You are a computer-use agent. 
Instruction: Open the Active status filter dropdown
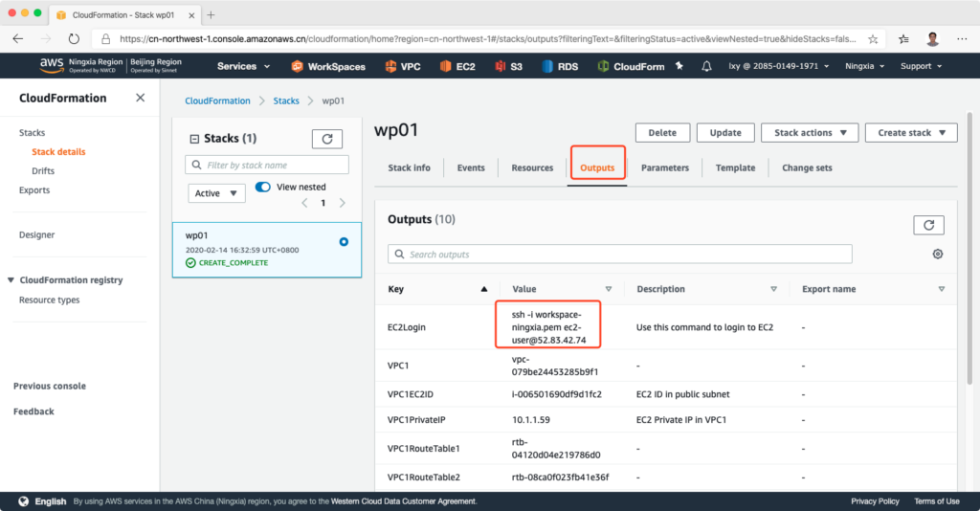coord(216,193)
